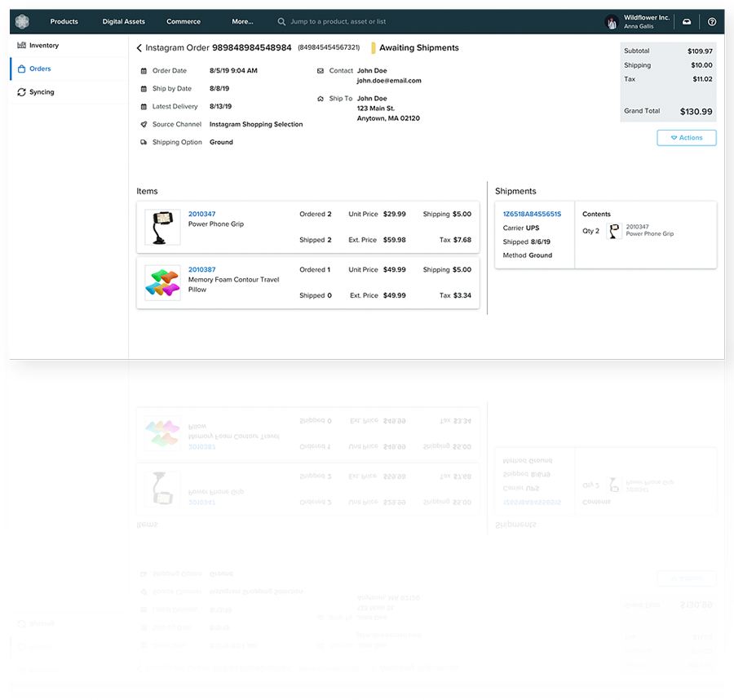Screen dimensions: 734x700
Task: Click the Inventory chart icon in sidebar
Action: pyautogui.click(x=21, y=46)
